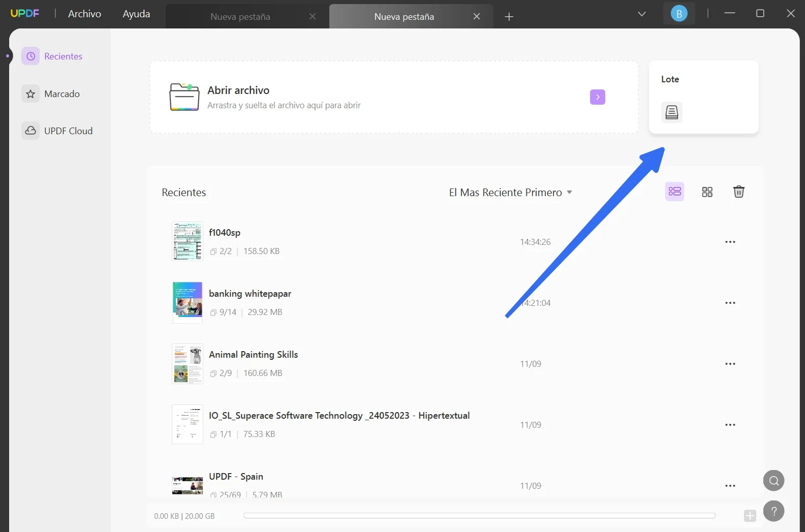Add a new tab with plus icon

point(509,17)
